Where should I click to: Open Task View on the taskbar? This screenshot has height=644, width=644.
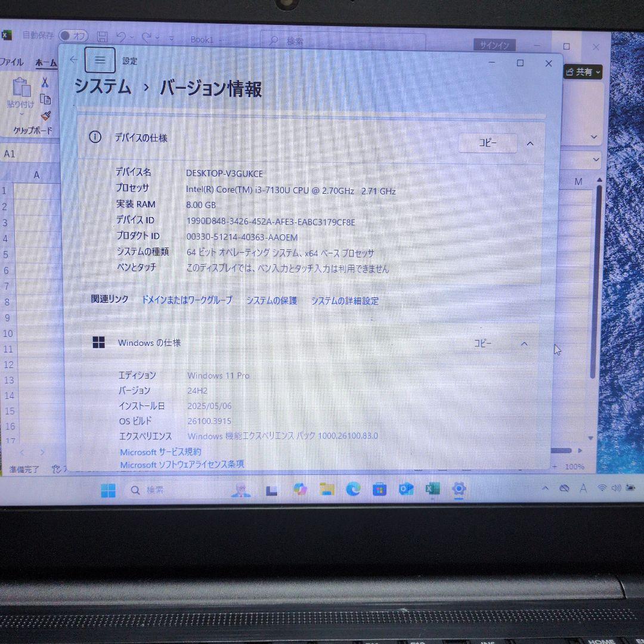point(271,490)
